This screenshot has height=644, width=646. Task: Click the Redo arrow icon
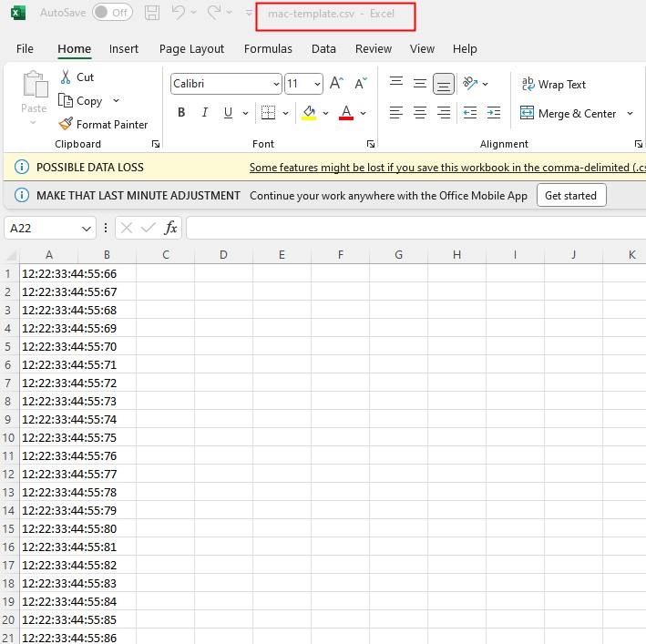(x=214, y=13)
